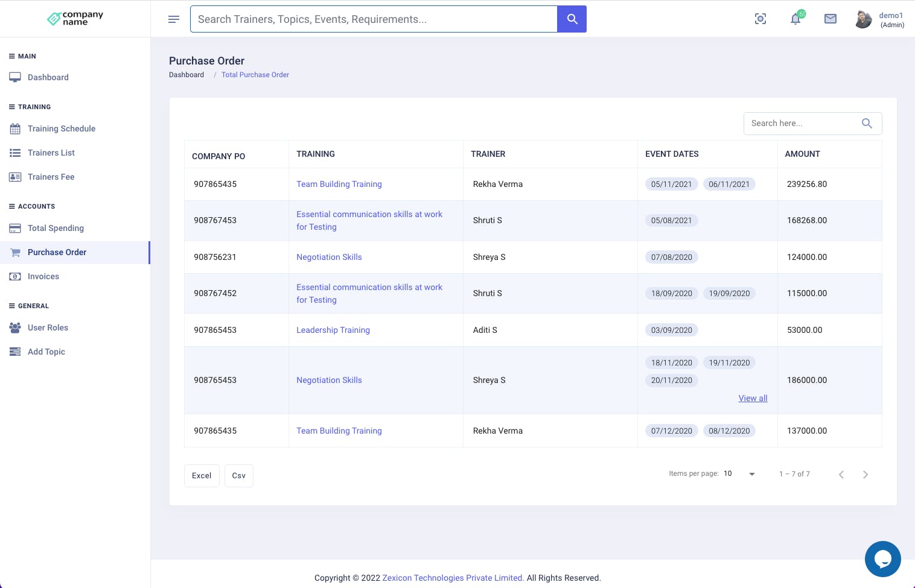Click date chip 08/12/2020
The image size is (915, 588).
pos(729,431)
